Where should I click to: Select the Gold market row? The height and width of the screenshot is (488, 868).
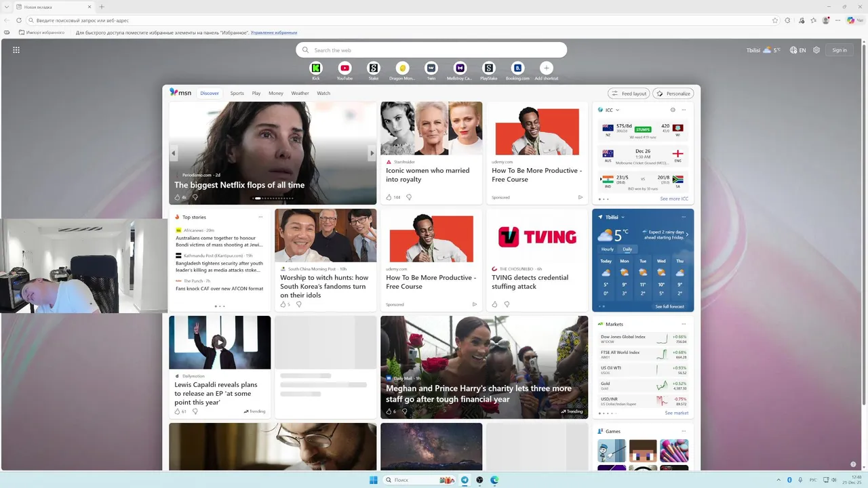pos(643,386)
